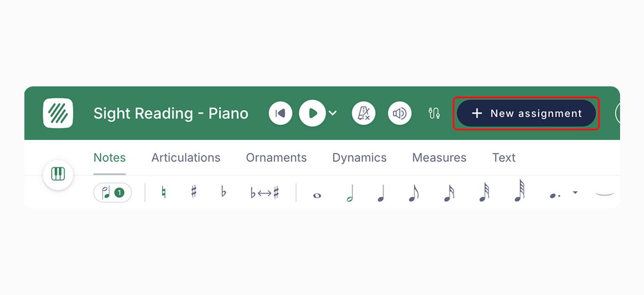Start playback with the play button
Screen dimensions: 644x295
point(312,113)
